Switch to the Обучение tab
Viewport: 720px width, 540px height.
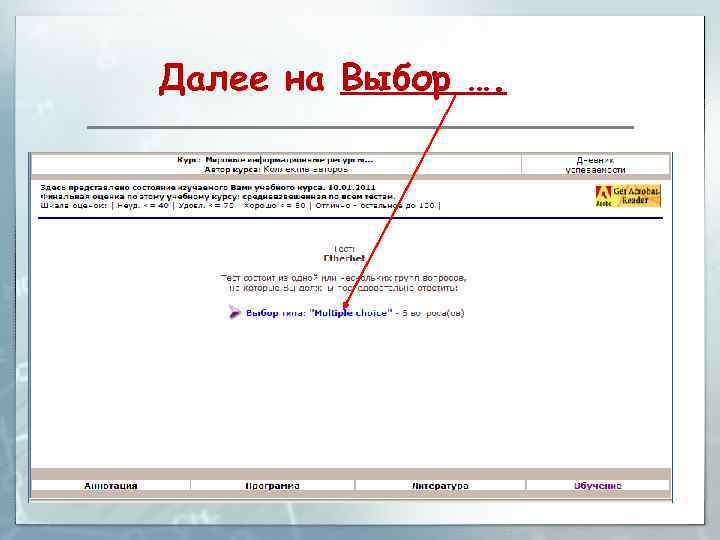click(598, 486)
